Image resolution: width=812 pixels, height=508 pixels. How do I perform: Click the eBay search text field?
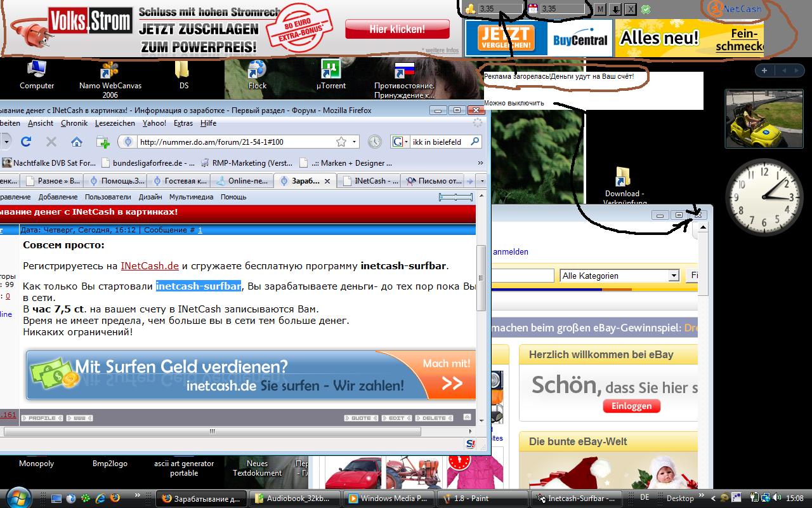523,276
